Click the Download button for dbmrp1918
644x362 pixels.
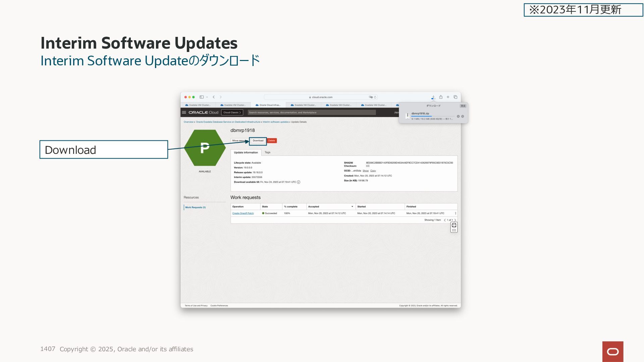[258, 141]
